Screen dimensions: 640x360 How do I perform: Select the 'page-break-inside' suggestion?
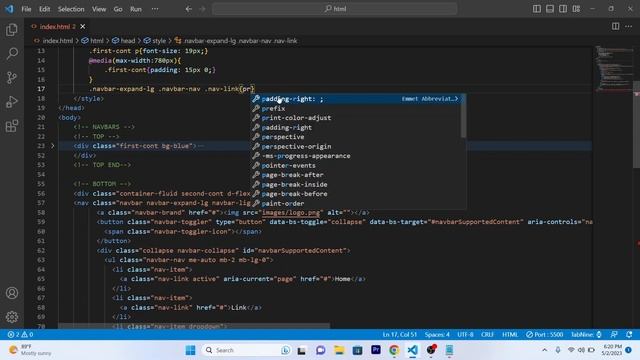(x=356, y=184)
